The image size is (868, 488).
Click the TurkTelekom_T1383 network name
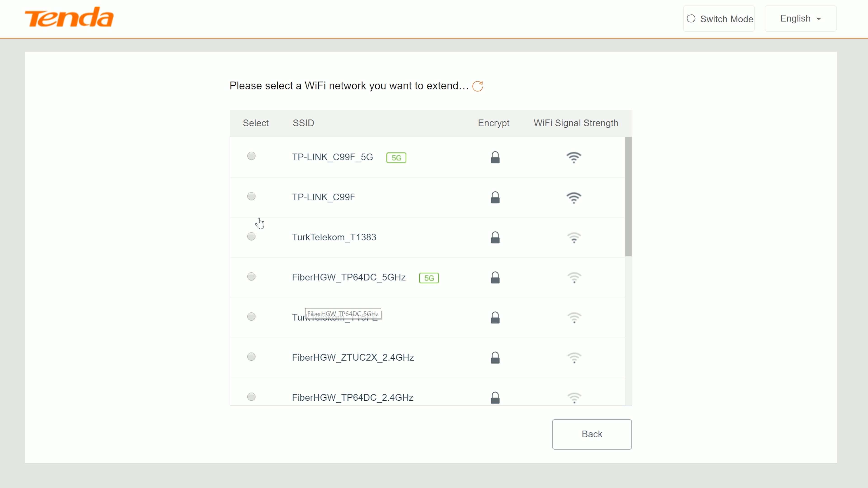(334, 237)
